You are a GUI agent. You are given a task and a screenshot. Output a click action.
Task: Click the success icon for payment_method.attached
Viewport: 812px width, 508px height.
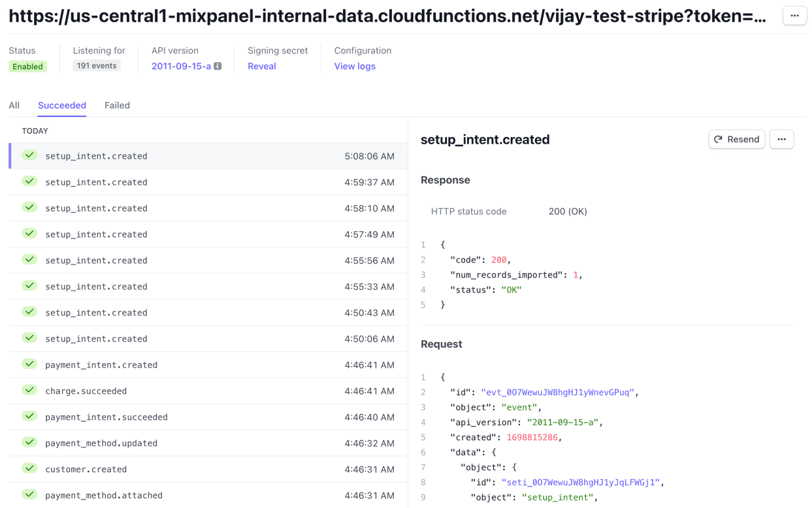pyautogui.click(x=29, y=495)
